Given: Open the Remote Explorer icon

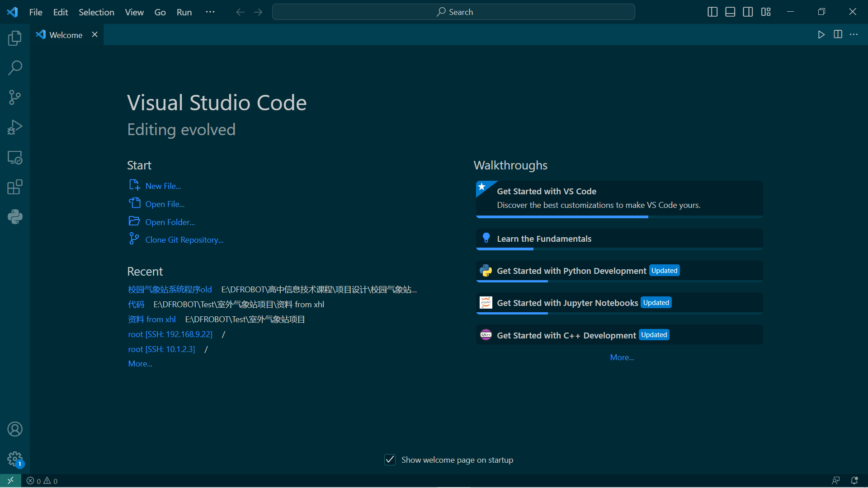Looking at the screenshot, I should click(15, 158).
